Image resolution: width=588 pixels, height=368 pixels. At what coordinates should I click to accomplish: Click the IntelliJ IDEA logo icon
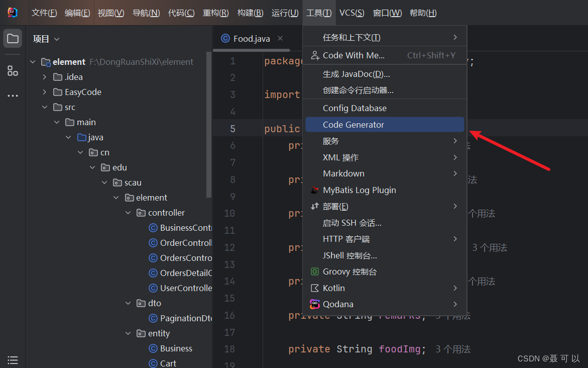[13, 13]
